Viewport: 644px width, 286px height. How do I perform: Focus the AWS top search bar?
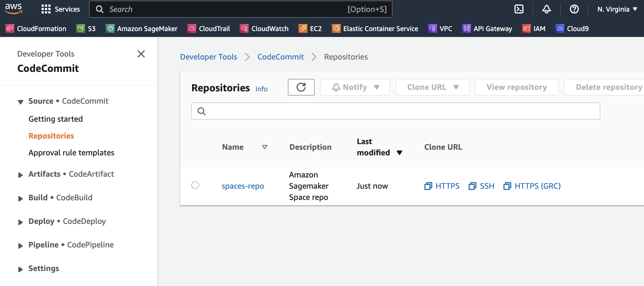coord(241,9)
